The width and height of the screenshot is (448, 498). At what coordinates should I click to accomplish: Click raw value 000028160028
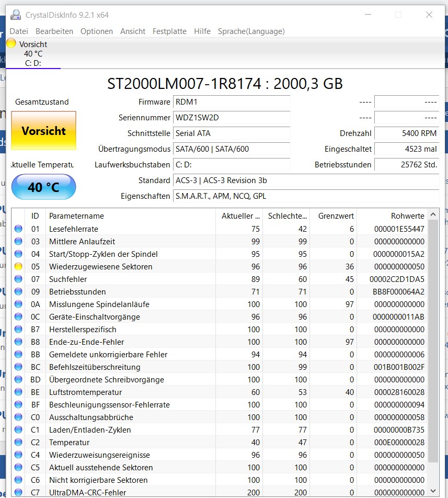click(399, 392)
